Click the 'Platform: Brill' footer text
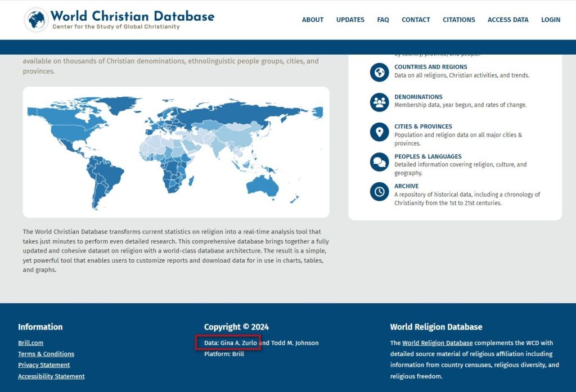The width and height of the screenshot is (576, 392). click(x=224, y=354)
